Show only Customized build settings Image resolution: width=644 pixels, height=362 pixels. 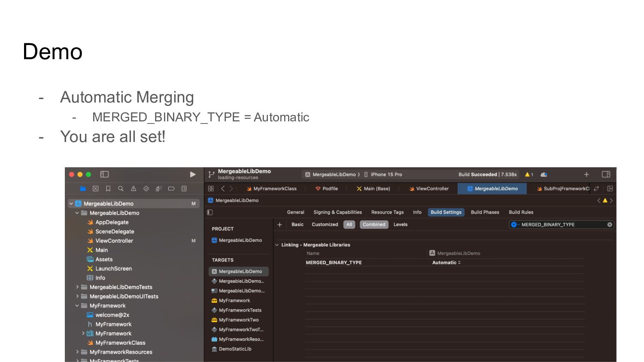[x=325, y=225]
